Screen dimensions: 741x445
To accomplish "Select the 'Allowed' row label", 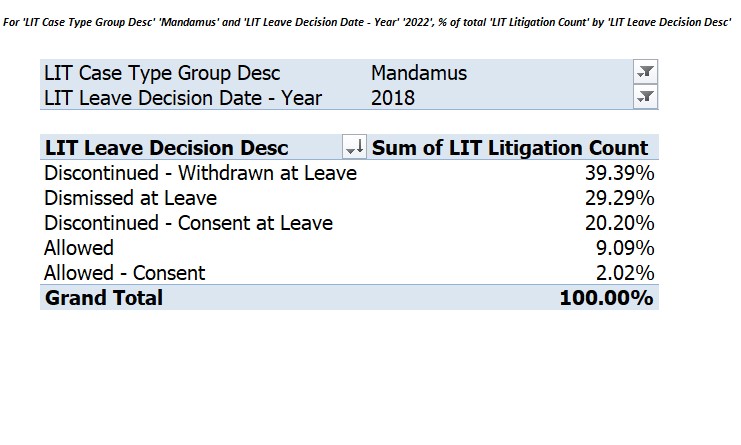I will [x=79, y=248].
